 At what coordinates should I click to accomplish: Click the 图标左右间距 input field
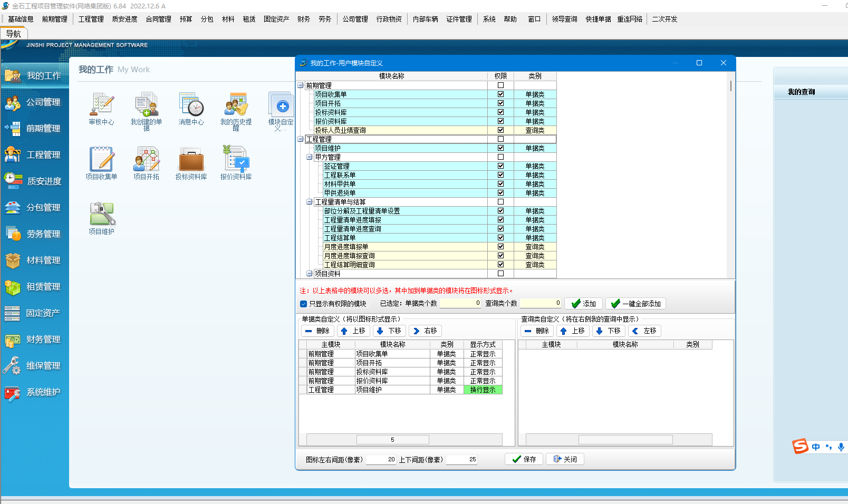(x=381, y=459)
